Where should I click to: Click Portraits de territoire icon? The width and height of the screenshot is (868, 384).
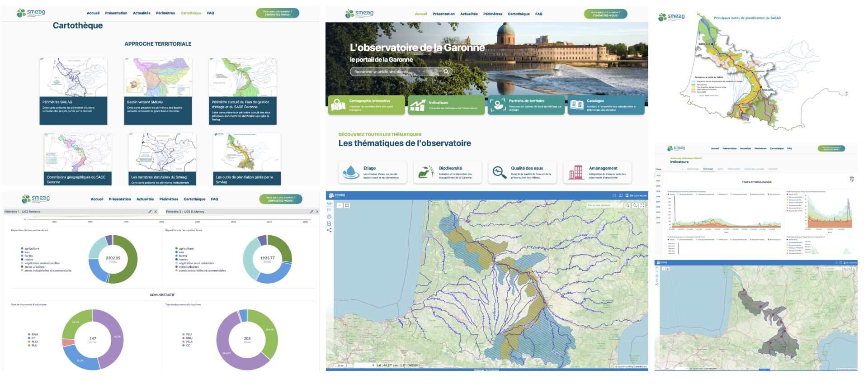[498, 105]
